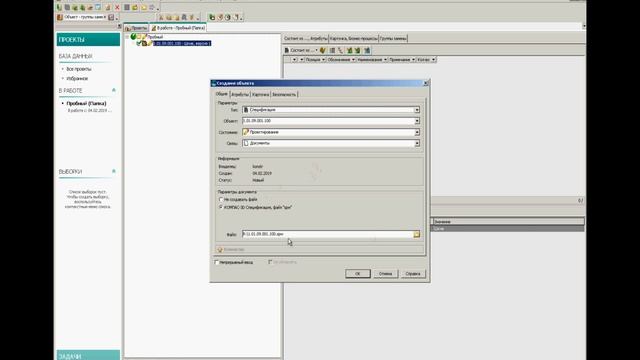The image size is (640, 360).
Task: Open Избранное in sidebar
Action: click(x=77, y=78)
